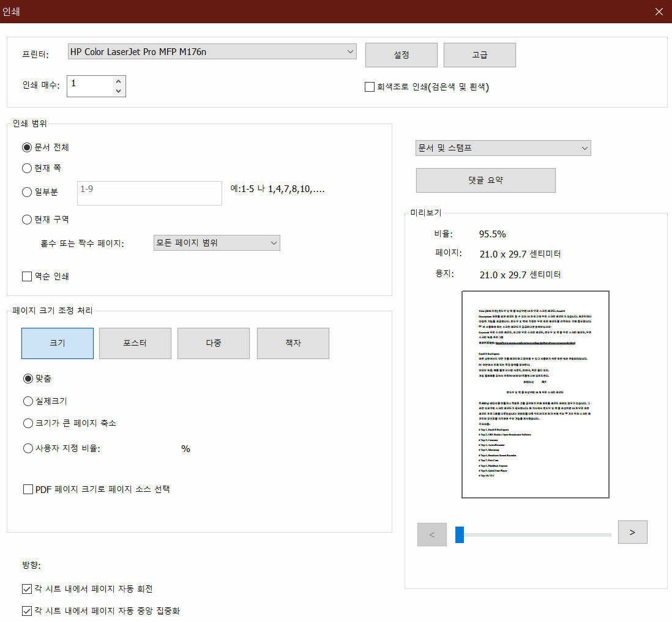Image resolution: width=672 pixels, height=622 pixels.
Task: Check PDF 페이지 크기로 페이지 소스 선택
Action: tap(28, 489)
